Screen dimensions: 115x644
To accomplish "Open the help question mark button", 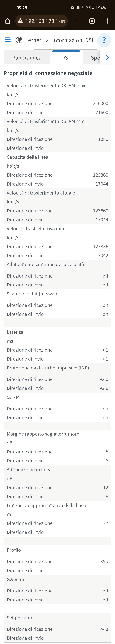I will click(104, 40).
